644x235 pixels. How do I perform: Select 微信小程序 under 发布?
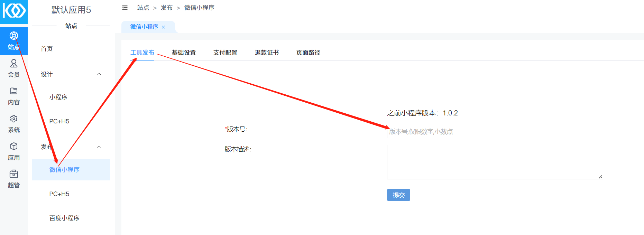(71, 170)
